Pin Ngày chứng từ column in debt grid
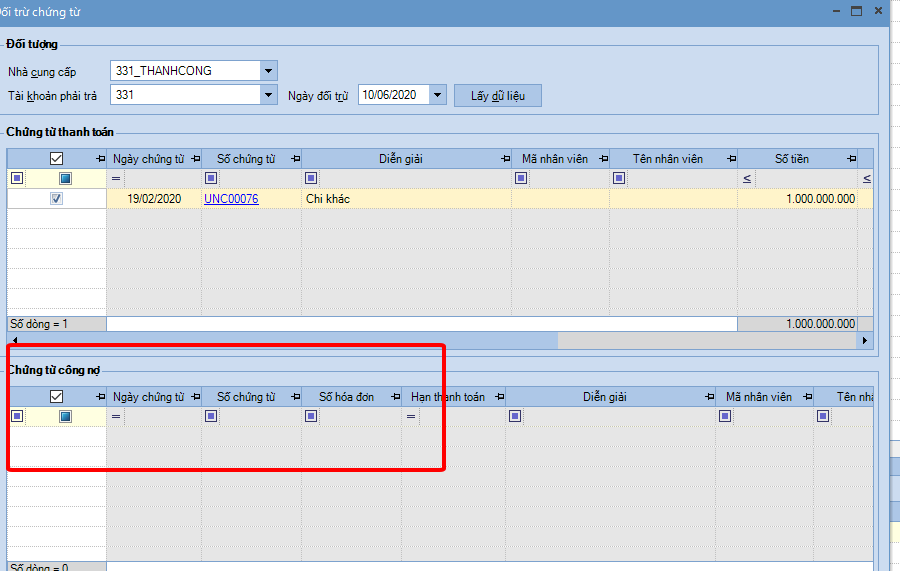 [x=196, y=397]
